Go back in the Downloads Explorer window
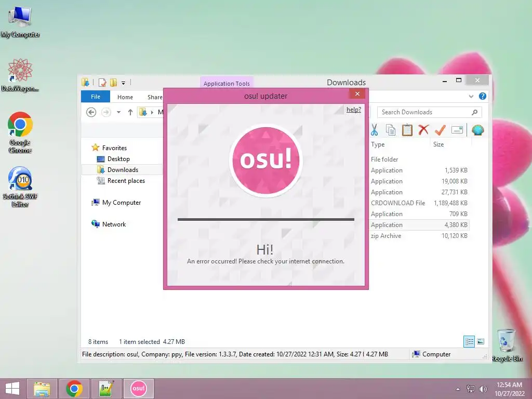The image size is (532, 399). 91,112
